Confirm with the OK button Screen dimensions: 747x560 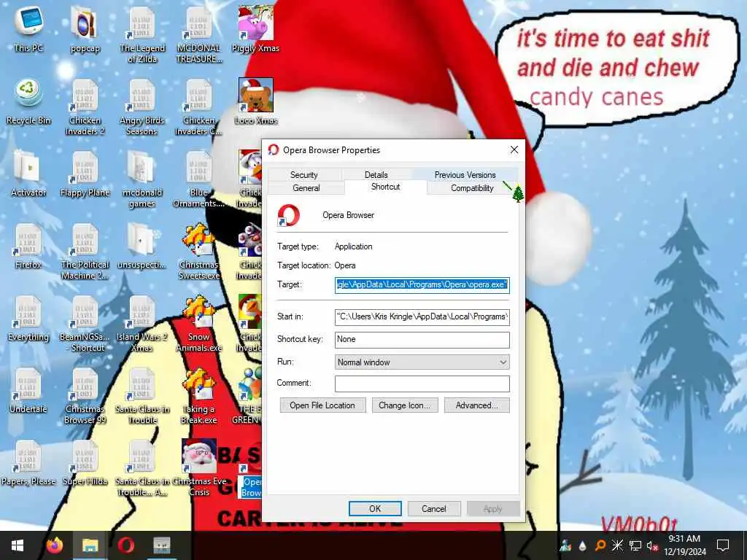pos(375,508)
